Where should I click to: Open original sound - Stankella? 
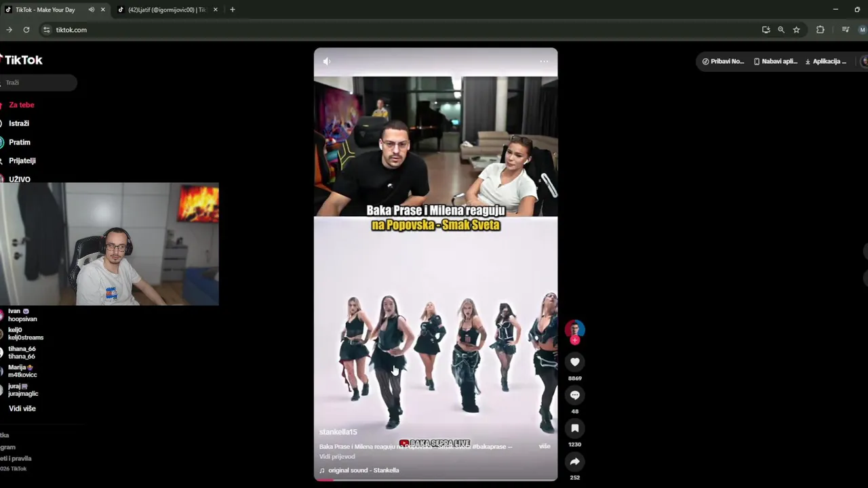(x=363, y=470)
